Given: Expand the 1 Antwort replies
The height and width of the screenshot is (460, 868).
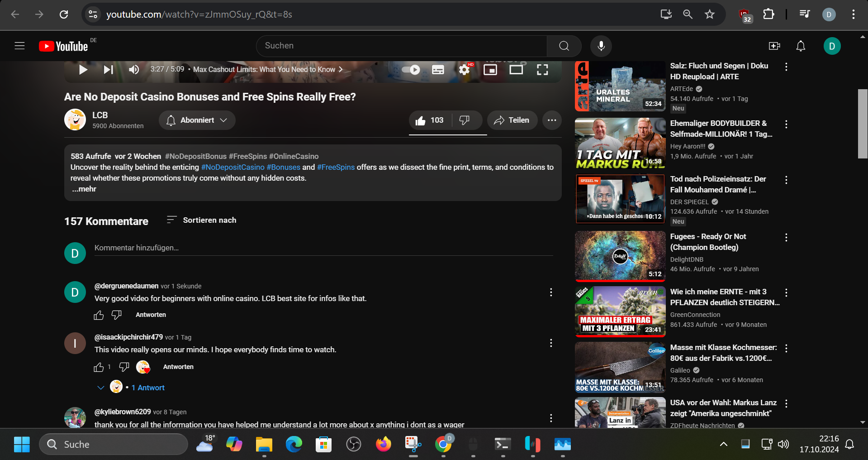Looking at the screenshot, I should click(x=131, y=388).
